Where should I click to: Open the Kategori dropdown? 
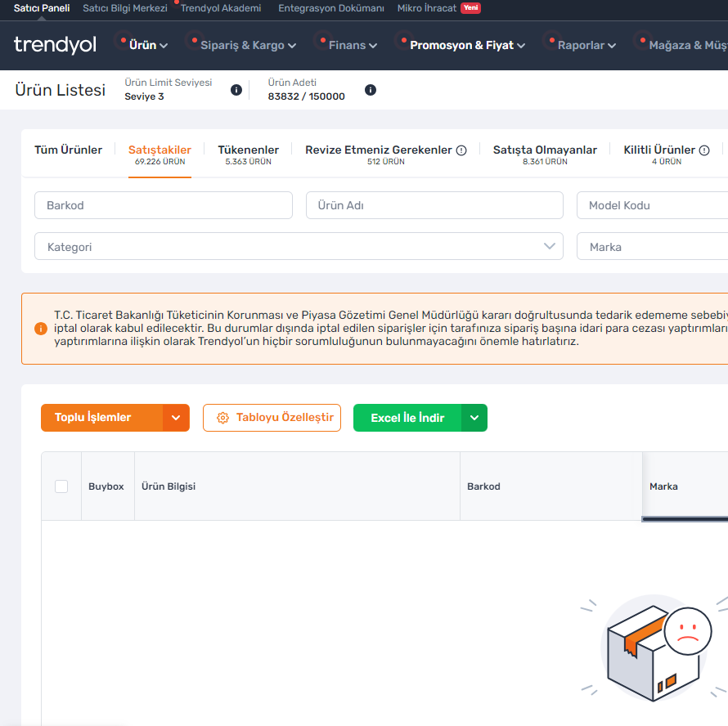pos(299,246)
